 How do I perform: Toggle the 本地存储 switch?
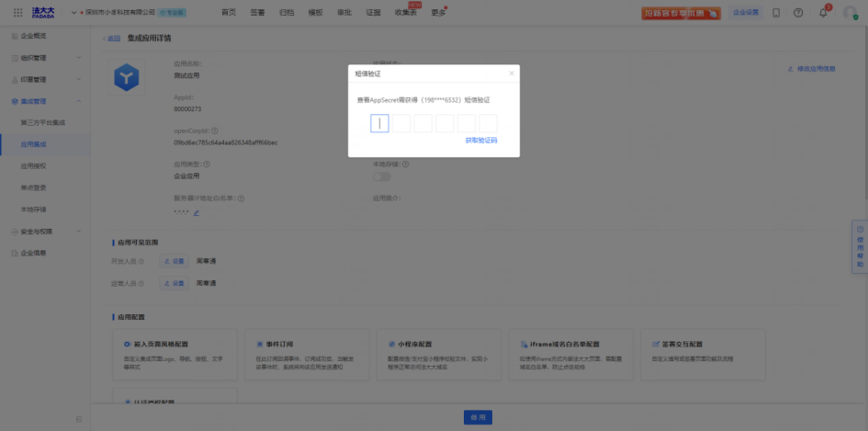pyautogui.click(x=382, y=176)
